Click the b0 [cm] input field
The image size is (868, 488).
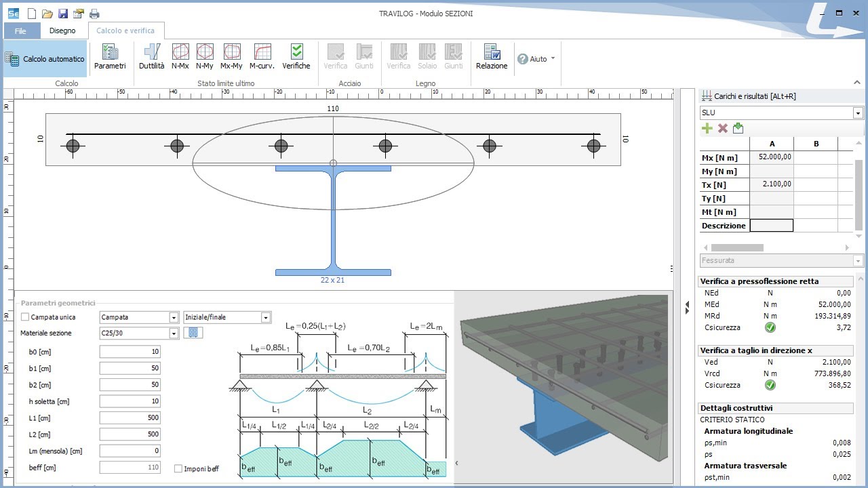(x=130, y=352)
